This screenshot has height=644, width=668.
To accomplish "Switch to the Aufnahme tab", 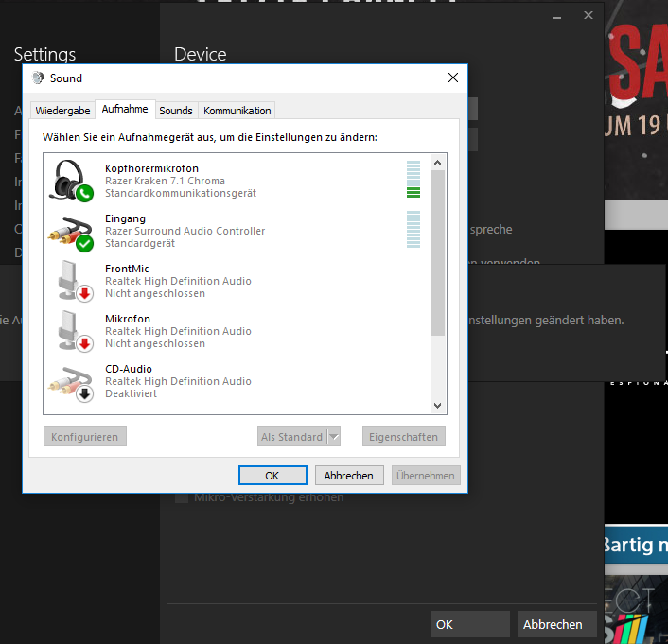I will (125, 109).
